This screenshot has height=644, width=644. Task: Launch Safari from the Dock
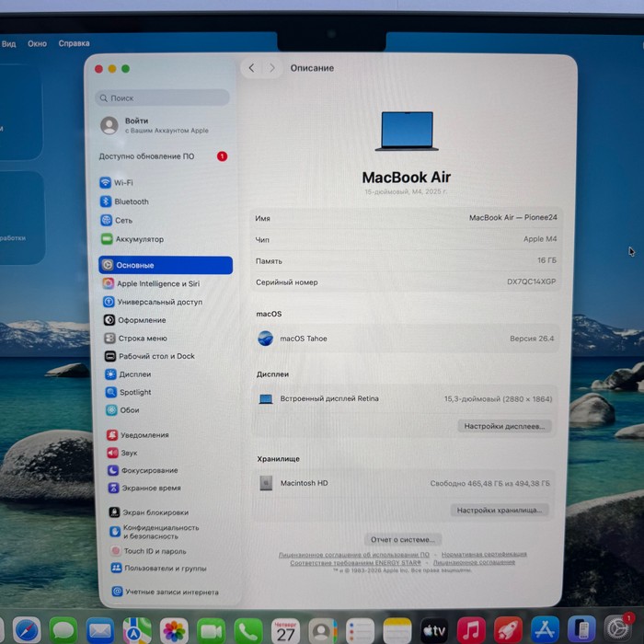click(27, 630)
